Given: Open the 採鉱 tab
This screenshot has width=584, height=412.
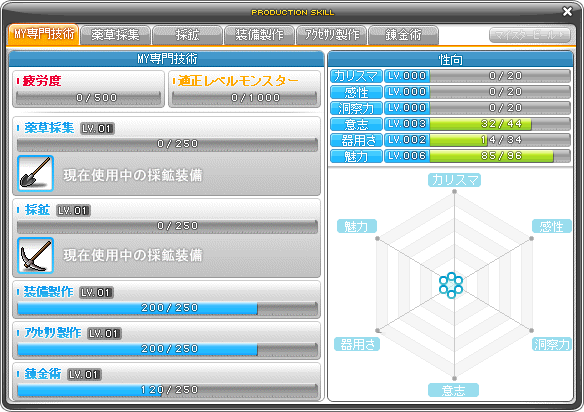Looking at the screenshot, I should 187,35.
